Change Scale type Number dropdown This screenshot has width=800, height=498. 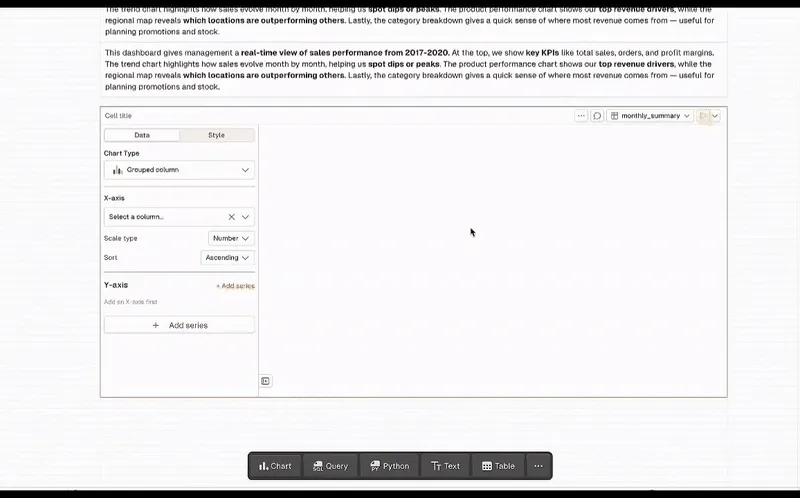231,239
